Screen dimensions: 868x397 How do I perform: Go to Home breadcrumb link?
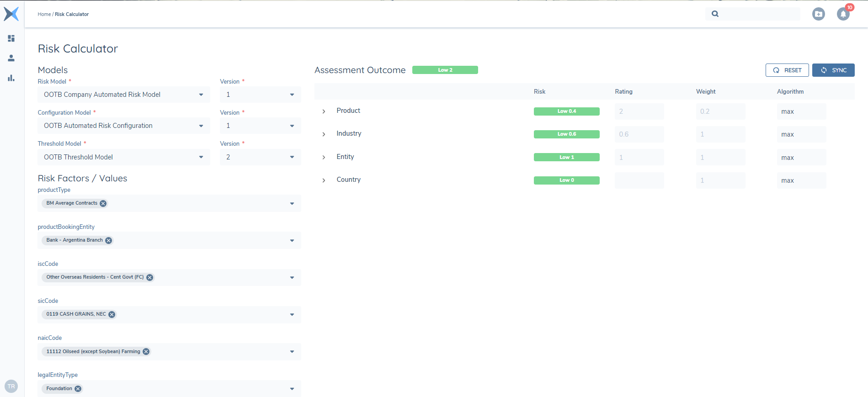coord(44,14)
